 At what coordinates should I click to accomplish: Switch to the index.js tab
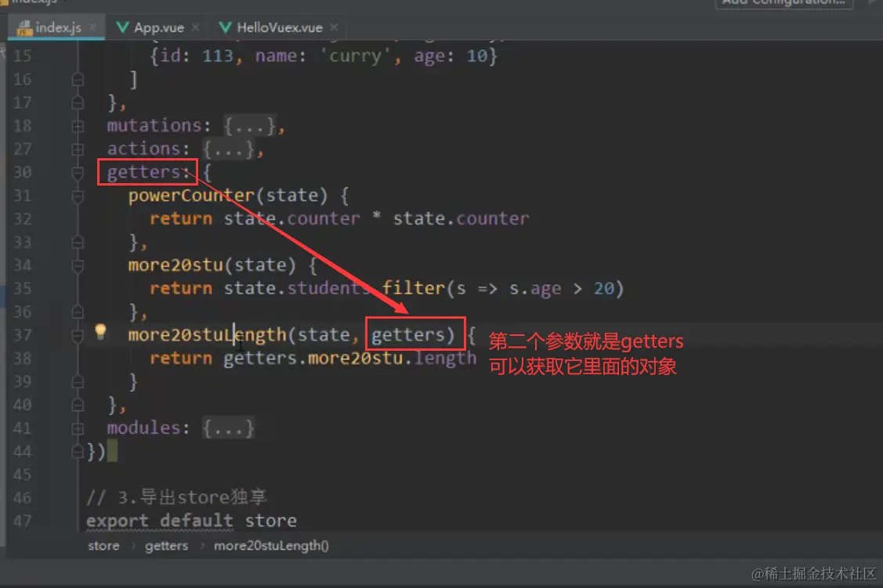click(x=56, y=27)
